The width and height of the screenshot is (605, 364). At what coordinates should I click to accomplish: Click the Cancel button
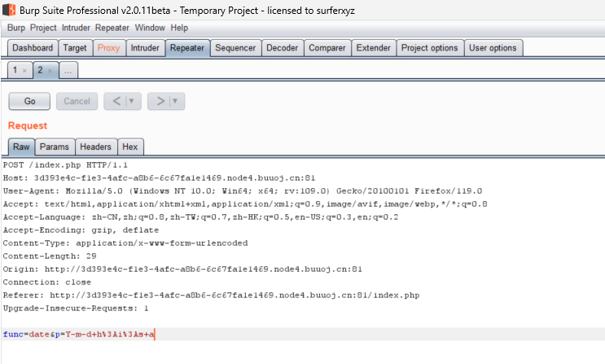coord(77,102)
